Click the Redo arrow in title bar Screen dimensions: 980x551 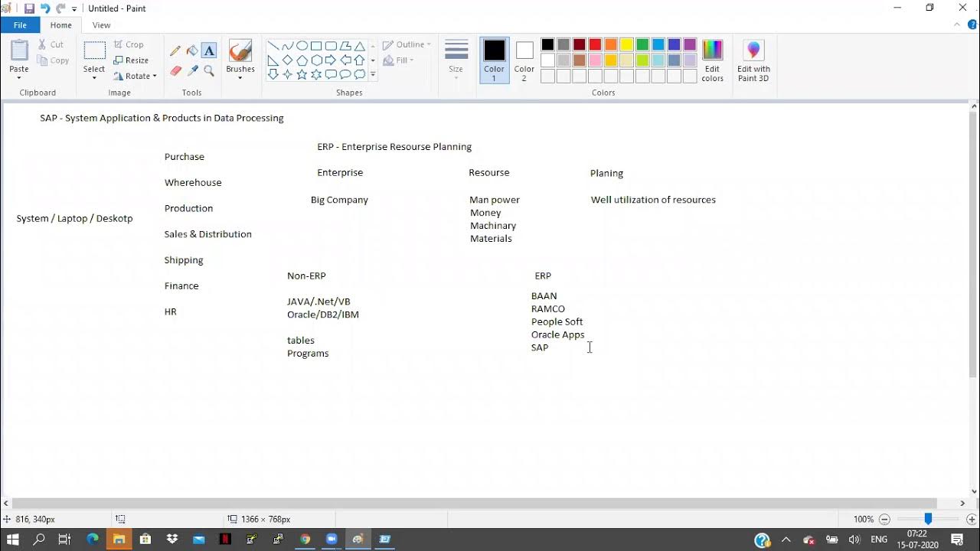pos(61,8)
